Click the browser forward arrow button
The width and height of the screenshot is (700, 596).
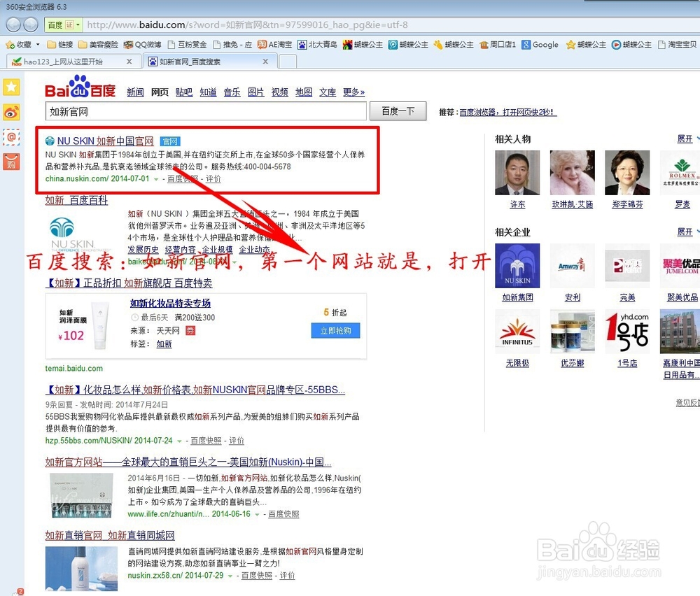[x=30, y=24]
